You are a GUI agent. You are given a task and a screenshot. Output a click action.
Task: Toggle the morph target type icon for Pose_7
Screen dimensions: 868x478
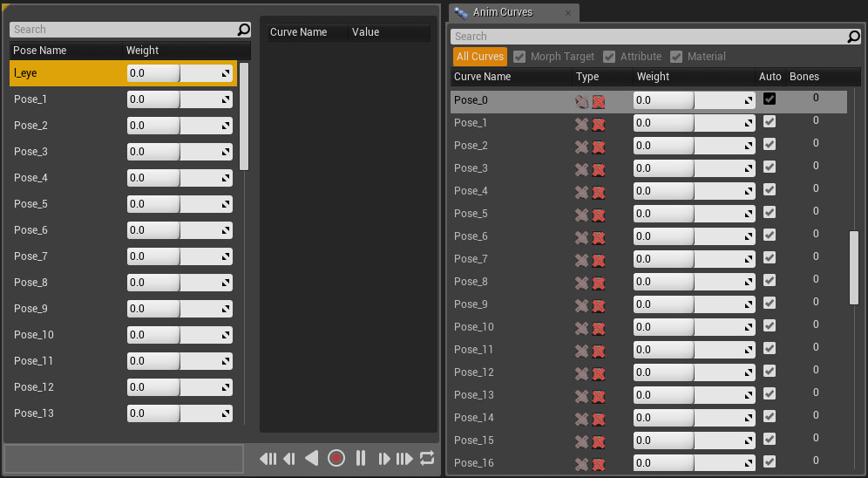(581, 260)
